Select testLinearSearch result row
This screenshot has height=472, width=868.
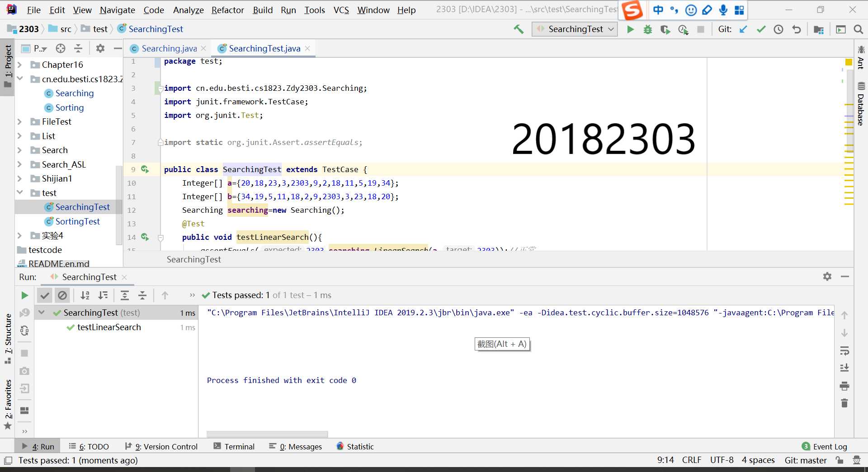point(116,327)
